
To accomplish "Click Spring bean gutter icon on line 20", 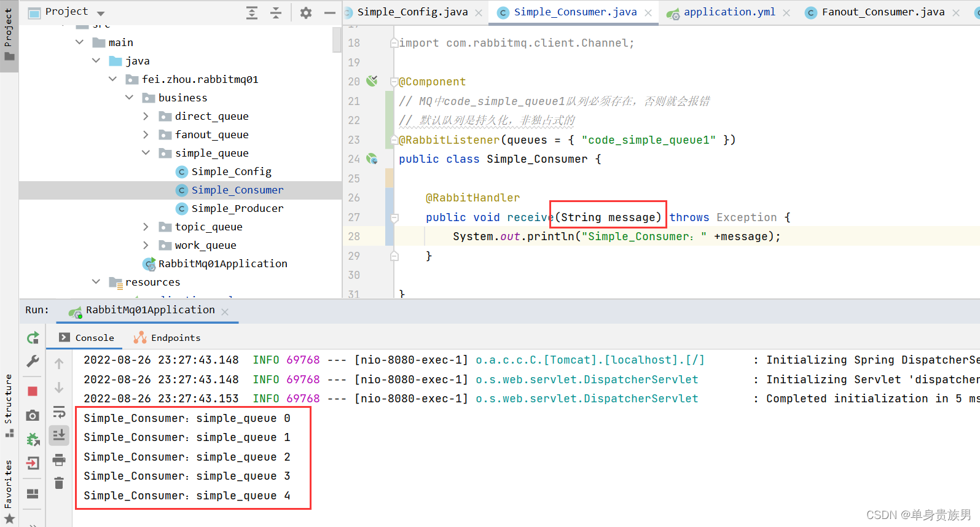I will click(x=372, y=81).
